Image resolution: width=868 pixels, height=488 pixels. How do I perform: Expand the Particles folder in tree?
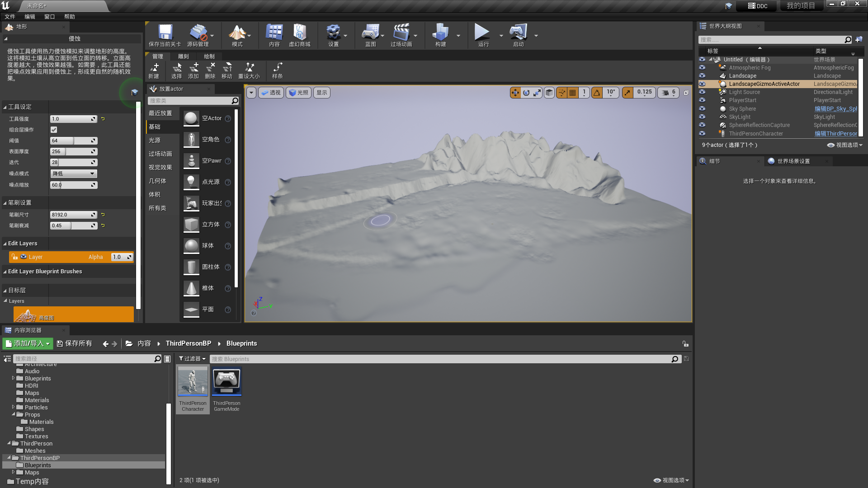point(13,407)
